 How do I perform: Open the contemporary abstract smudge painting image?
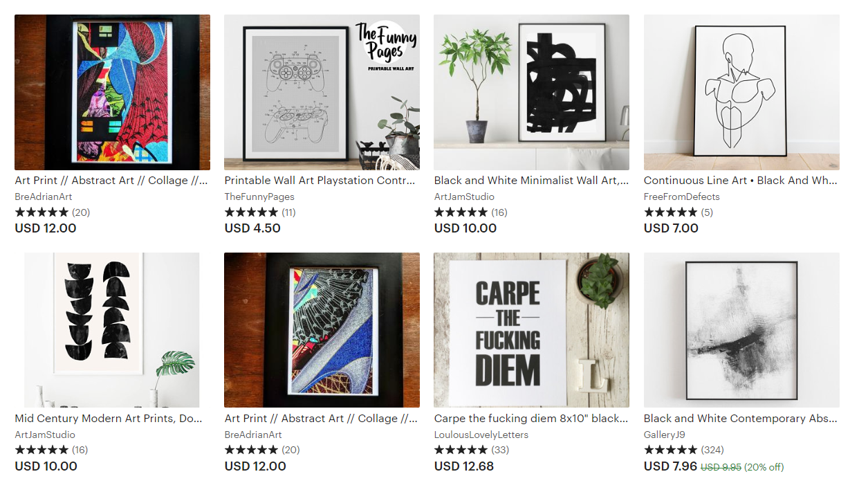point(741,330)
